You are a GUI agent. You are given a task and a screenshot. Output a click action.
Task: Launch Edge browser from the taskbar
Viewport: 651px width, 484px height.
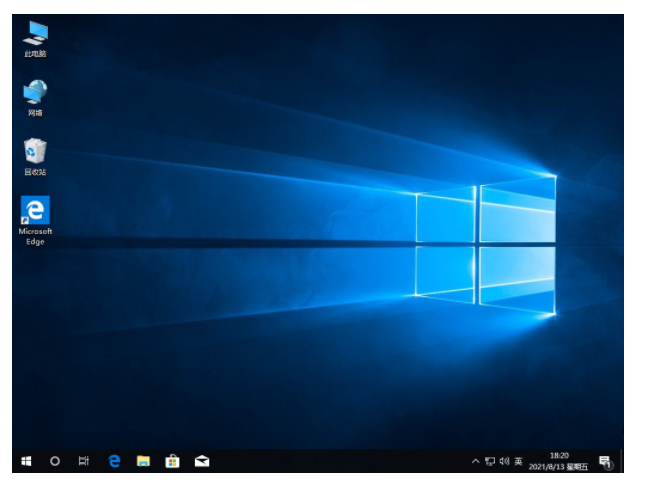(114, 461)
